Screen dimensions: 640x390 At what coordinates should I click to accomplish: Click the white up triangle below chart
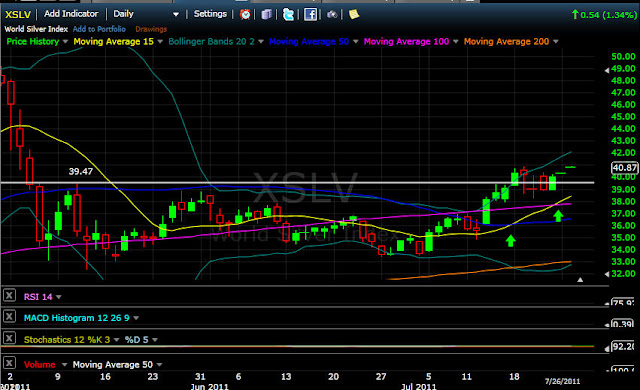[x=580, y=280]
